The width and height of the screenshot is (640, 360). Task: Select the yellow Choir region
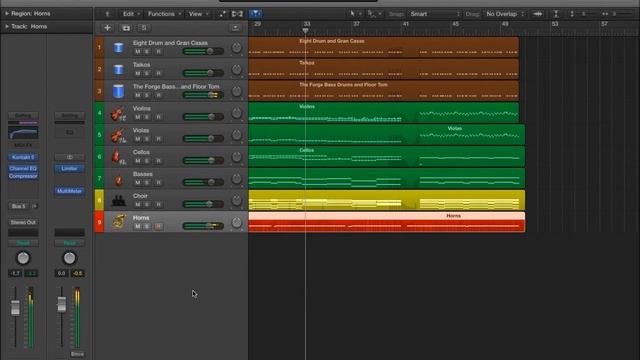point(387,200)
